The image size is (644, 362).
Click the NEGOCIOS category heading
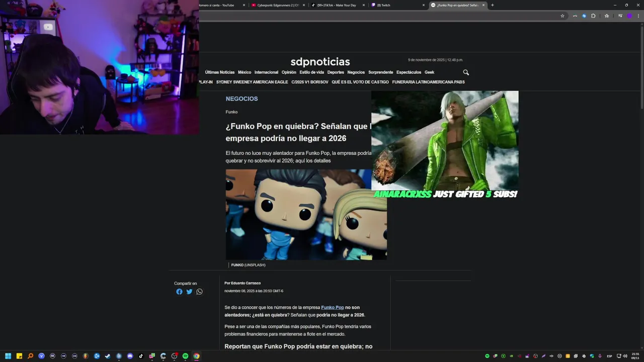(242, 99)
